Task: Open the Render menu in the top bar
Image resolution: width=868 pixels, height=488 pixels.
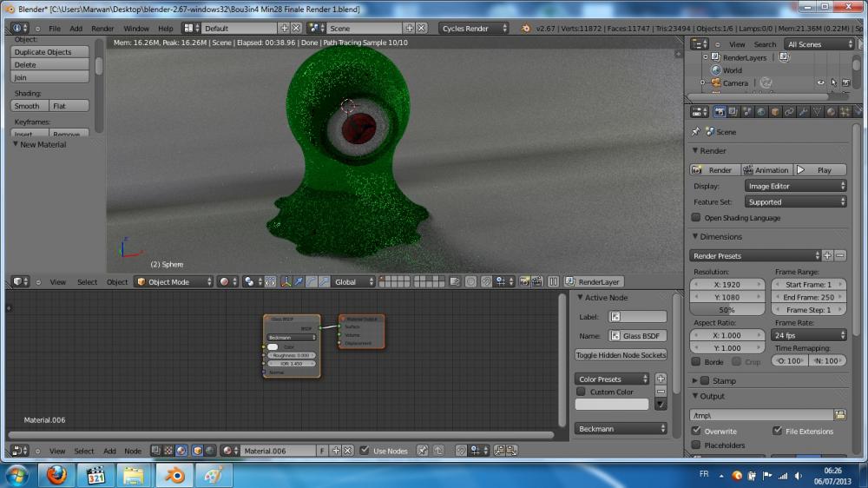Action: pos(102,28)
